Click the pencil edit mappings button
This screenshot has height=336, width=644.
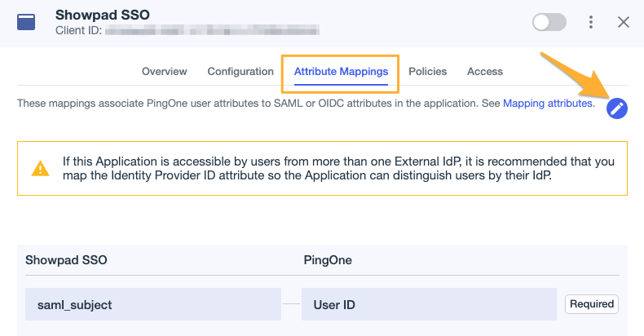617,108
